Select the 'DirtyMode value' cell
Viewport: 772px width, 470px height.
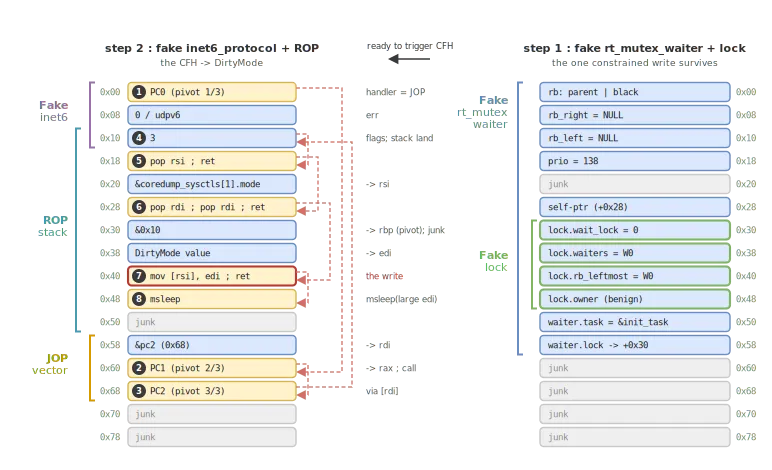click(212, 253)
